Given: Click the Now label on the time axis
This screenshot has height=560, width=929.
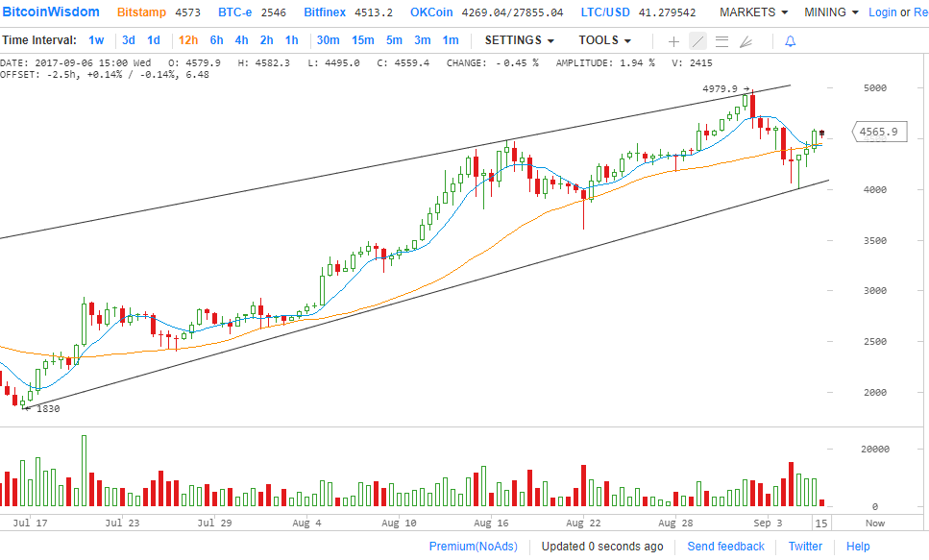Looking at the screenshot, I should click(x=874, y=523).
